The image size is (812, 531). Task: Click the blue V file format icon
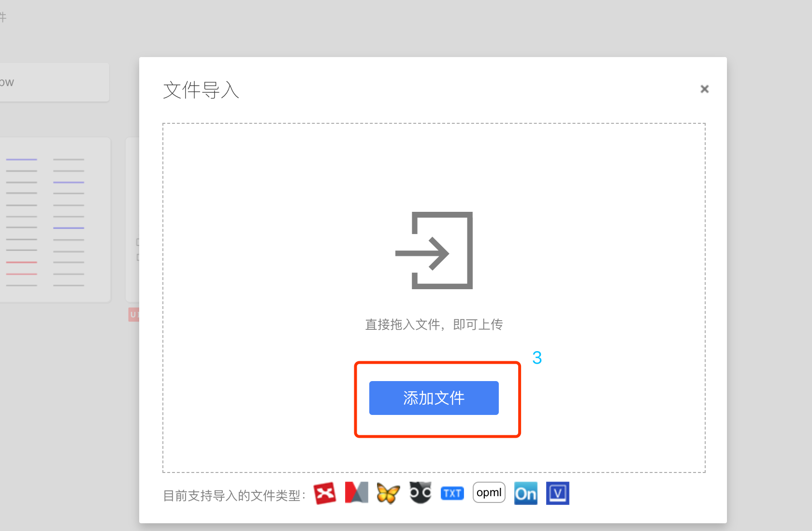click(x=557, y=493)
